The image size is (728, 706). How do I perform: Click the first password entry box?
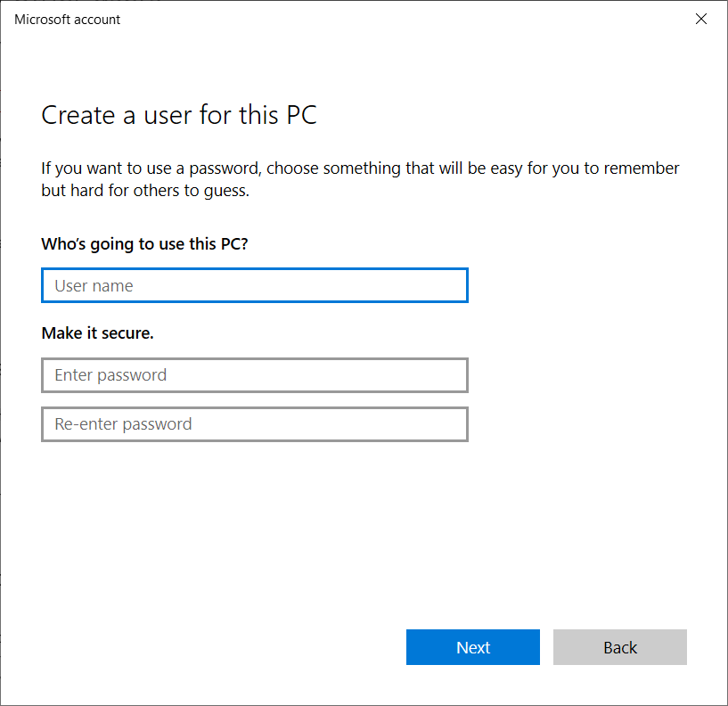click(x=254, y=375)
